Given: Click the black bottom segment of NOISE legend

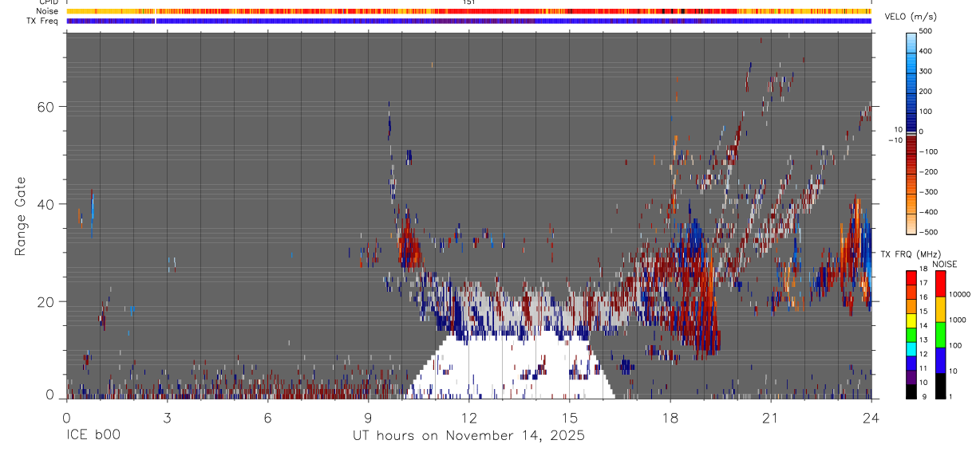Looking at the screenshot, I should tap(941, 386).
